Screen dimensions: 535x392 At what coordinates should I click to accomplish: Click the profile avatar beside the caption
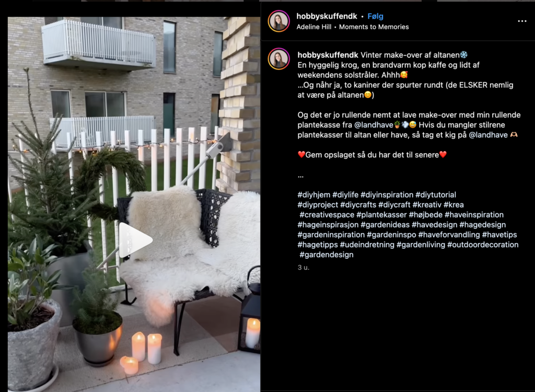pos(279,59)
